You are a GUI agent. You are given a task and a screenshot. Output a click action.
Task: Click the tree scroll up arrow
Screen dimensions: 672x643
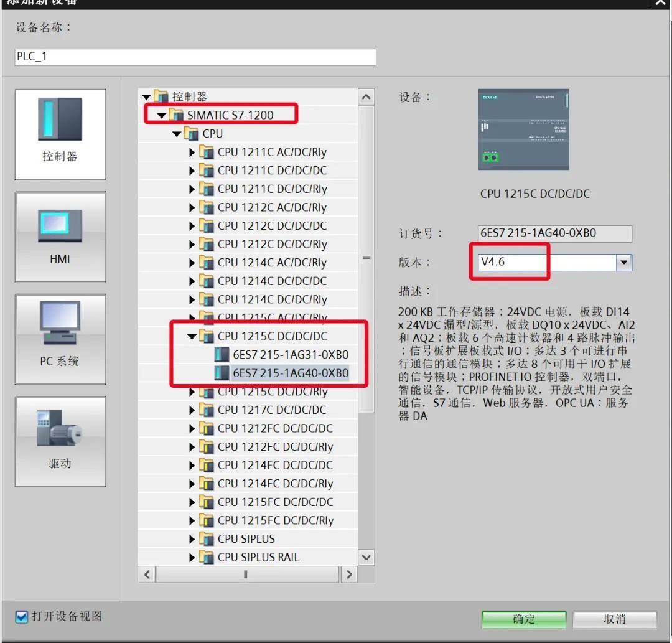click(366, 97)
